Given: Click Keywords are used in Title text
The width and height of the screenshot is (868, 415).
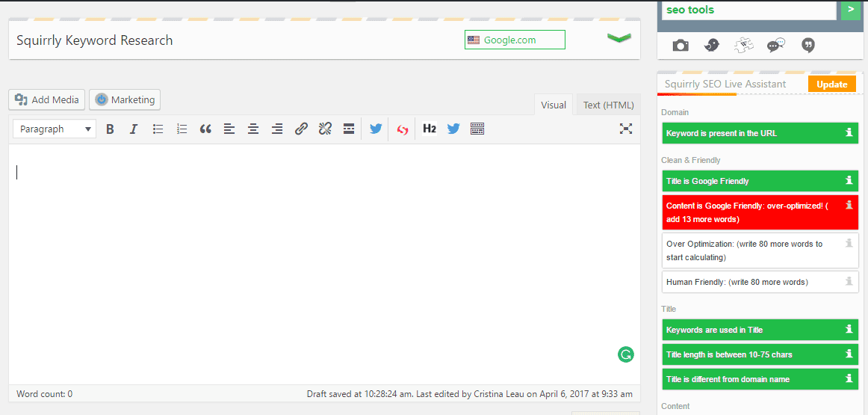Looking at the screenshot, I should coord(714,330).
